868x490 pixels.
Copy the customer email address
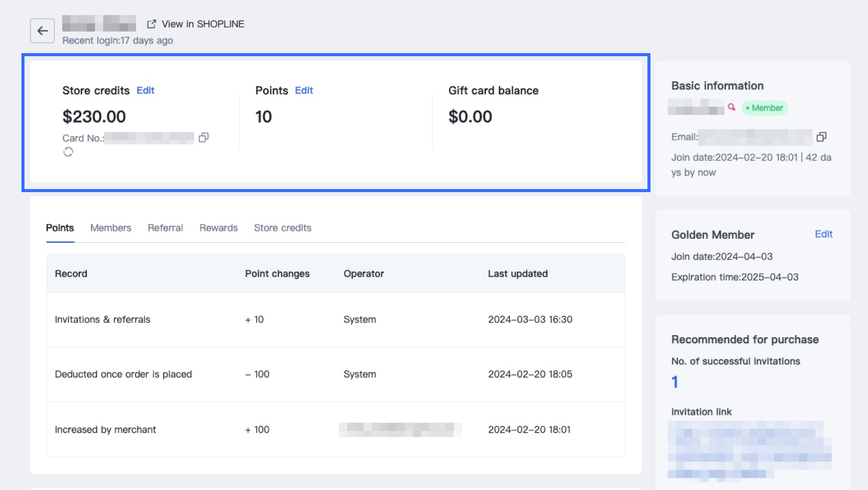[821, 137]
